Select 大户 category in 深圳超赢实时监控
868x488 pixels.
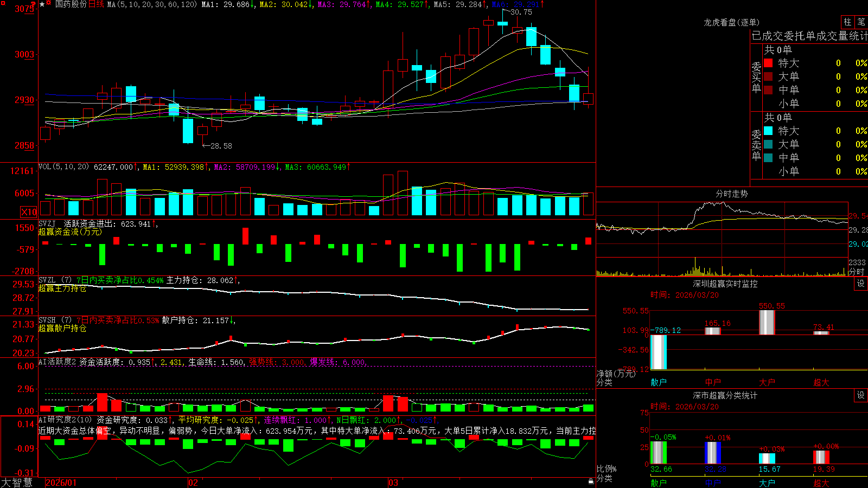767,382
